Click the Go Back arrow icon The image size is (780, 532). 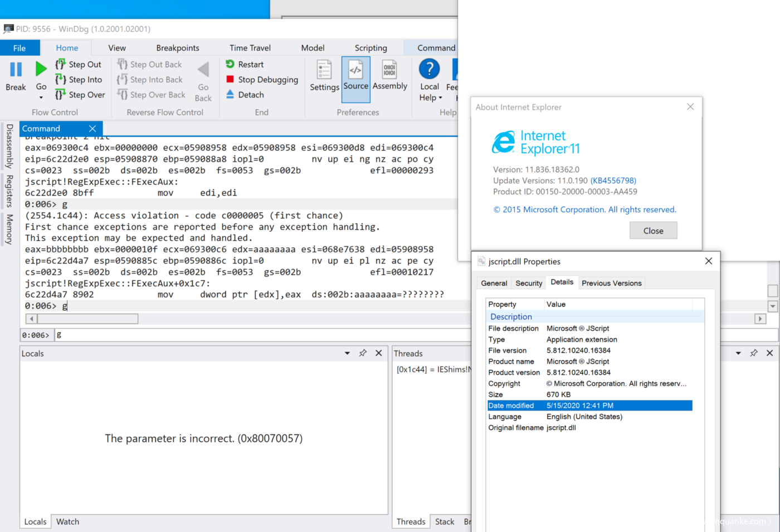pos(203,70)
